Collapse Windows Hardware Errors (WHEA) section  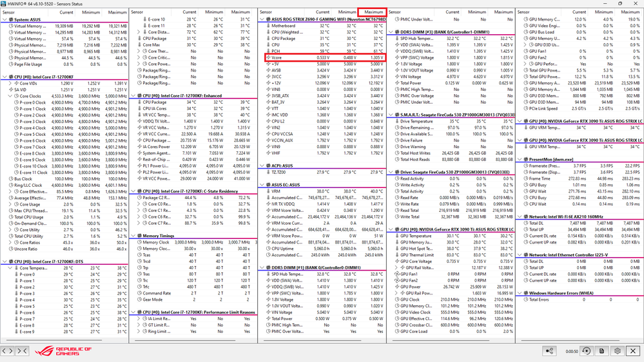pos(520,293)
